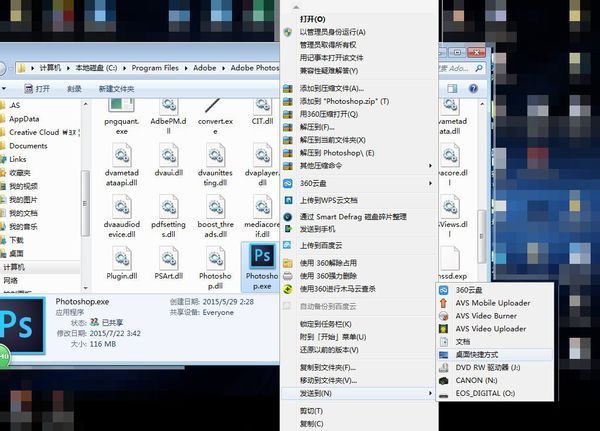Send to CANON (N:) drive
The image size is (600, 431).
pos(495,380)
